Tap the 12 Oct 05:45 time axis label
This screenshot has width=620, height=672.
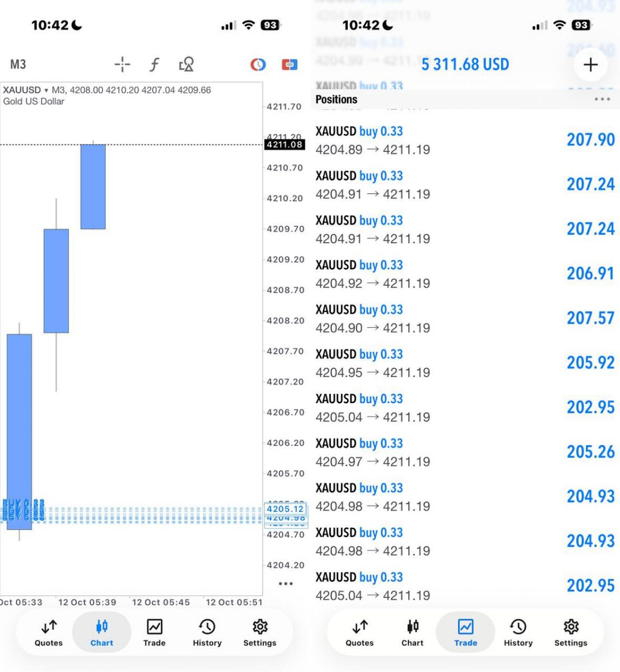coord(161,603)
